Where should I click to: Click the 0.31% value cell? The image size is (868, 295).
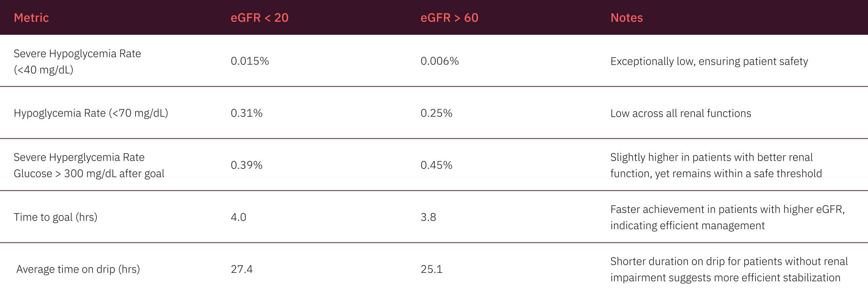246,113
